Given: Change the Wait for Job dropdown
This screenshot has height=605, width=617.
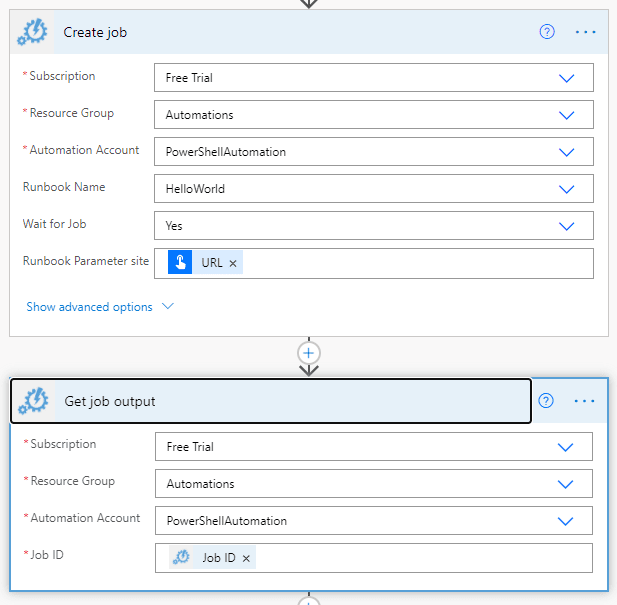Looking at the screenshot, I should tap(567, 226).
